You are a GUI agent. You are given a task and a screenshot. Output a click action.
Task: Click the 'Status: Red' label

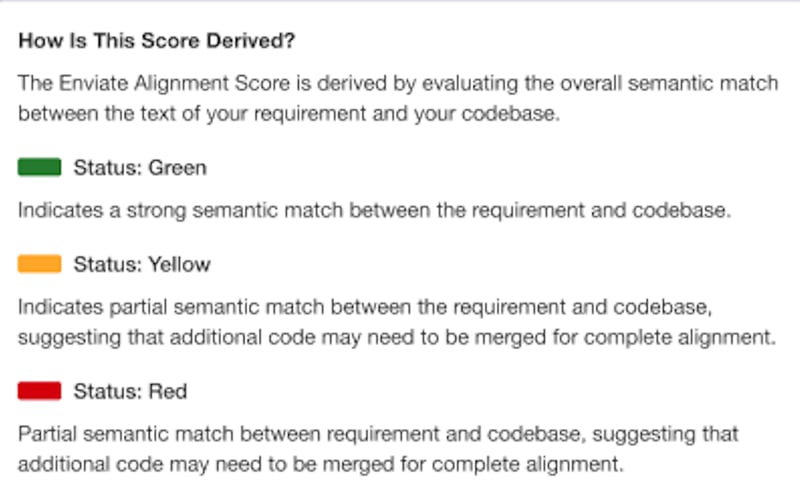[x=130, y=392]
